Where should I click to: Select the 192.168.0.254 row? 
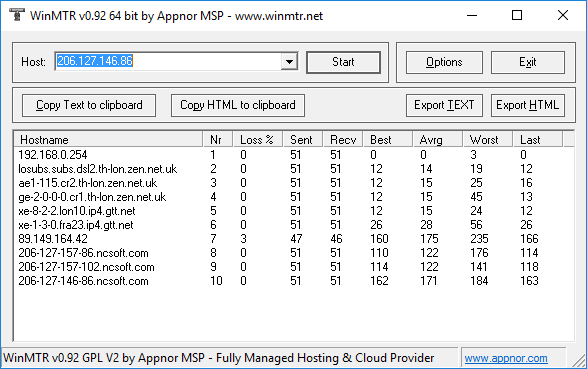294,155
